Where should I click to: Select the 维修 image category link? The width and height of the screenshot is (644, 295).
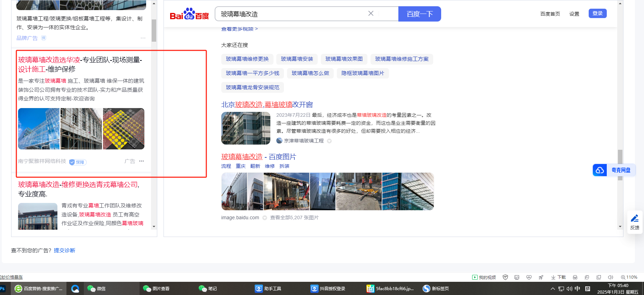270,166
